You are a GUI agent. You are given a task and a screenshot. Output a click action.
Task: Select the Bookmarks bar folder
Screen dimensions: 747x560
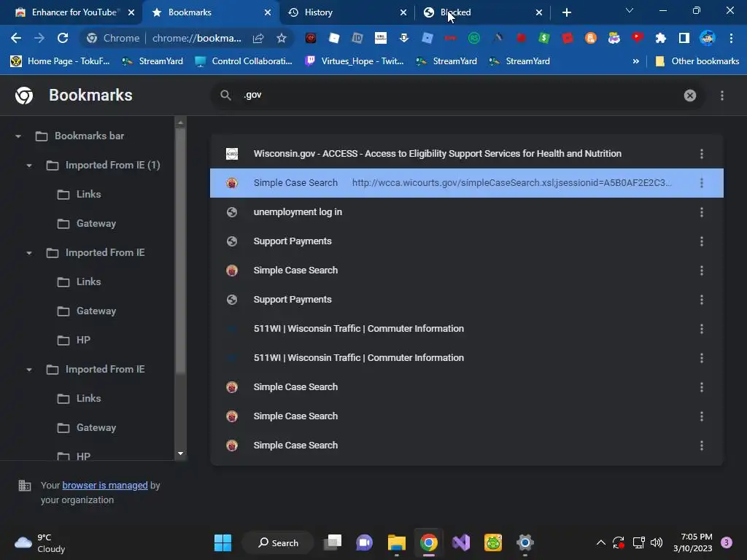pos(89,136)
